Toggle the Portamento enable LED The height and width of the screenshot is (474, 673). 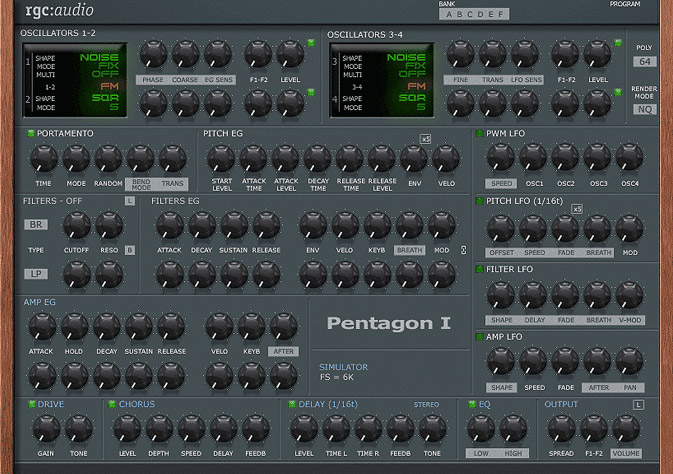30,133
